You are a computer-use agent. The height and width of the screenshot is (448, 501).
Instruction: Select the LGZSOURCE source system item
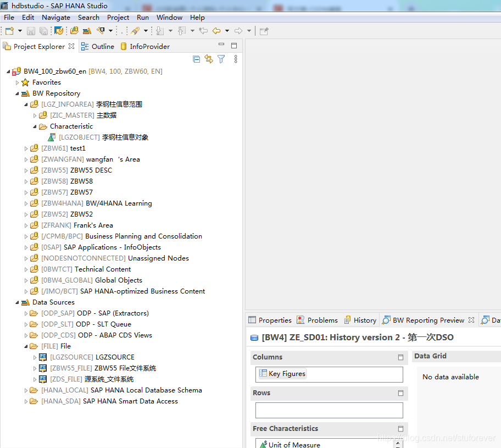[x=87, y=357]
